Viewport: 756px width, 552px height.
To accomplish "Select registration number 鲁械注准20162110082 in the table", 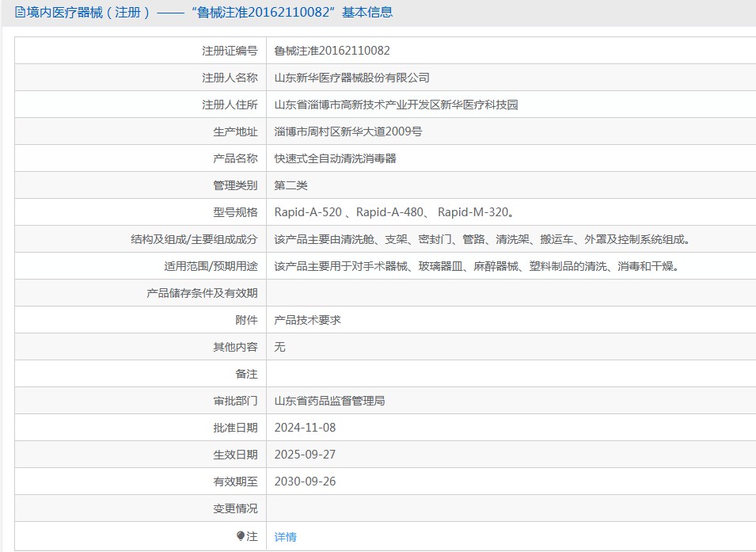I will (332, 51).
